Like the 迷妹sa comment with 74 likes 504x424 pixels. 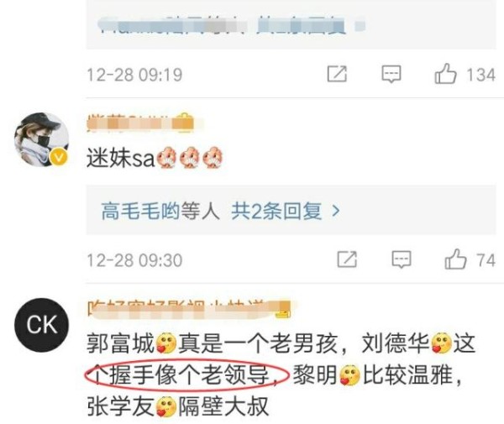point(455,259)
